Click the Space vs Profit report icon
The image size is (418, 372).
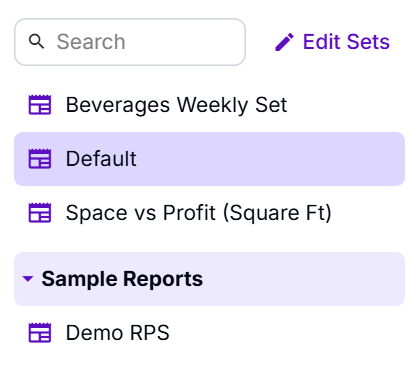pyautogui.click(x=40, y=212)
